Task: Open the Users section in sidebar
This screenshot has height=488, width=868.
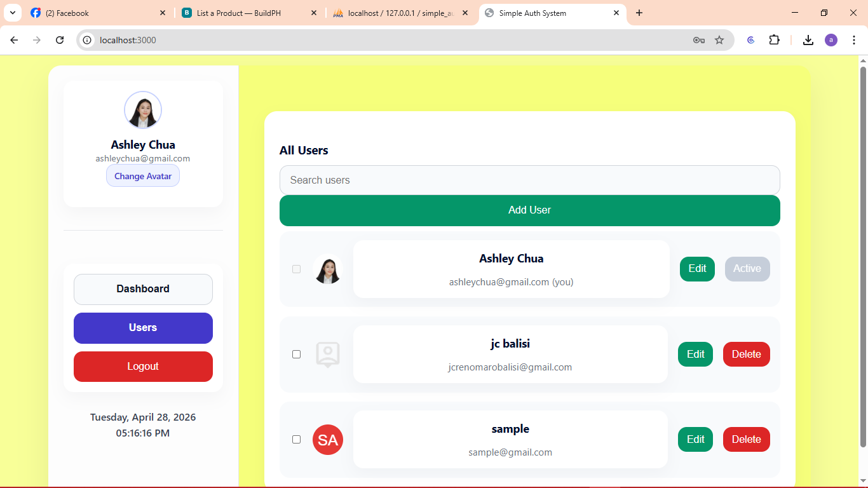Action: [x=143, y=328]
